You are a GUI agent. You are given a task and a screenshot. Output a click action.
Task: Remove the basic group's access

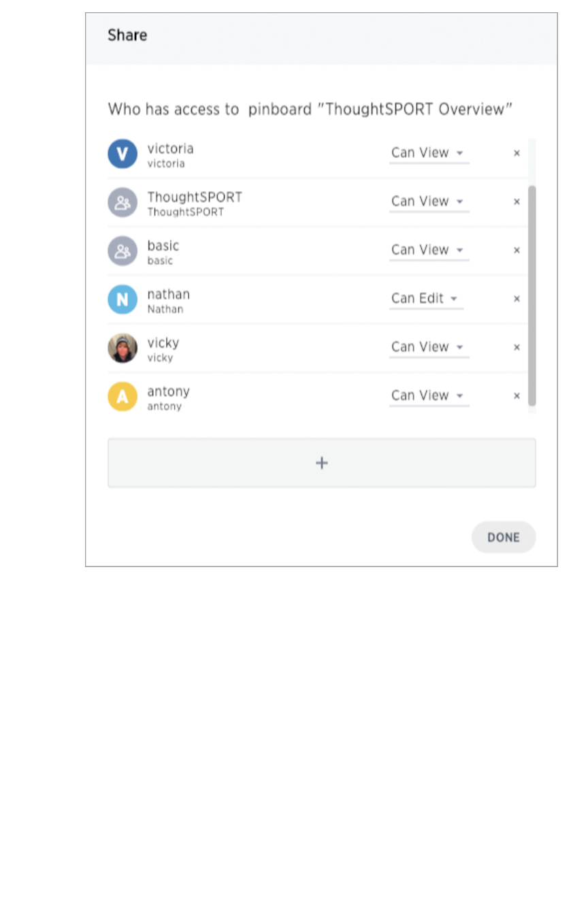517,251
